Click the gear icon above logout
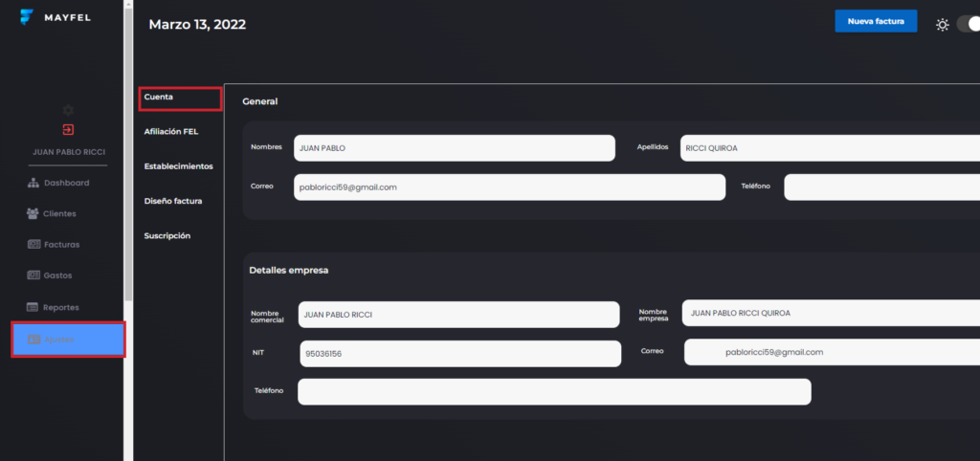This screenshot has height=461, width=980. (x=68, y=111)
